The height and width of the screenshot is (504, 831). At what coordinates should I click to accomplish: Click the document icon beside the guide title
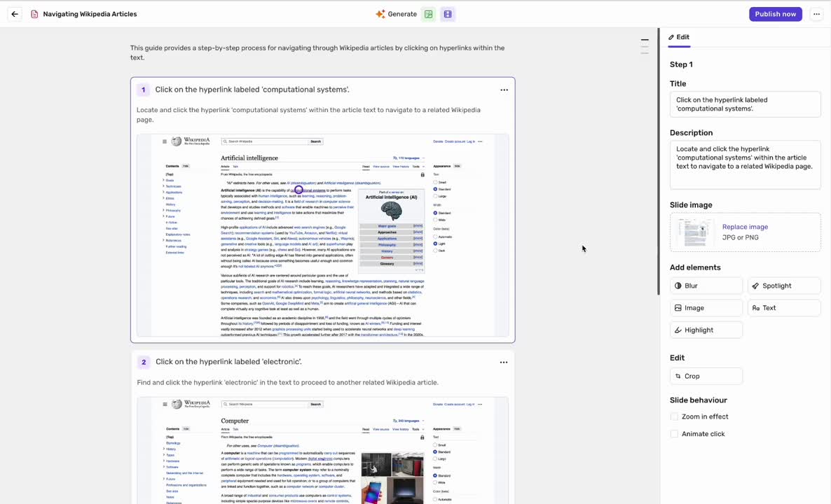[x=34, y=14]
